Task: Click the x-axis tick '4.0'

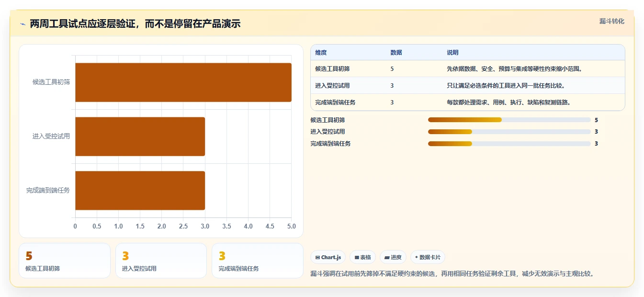Action: pos(248,226)
